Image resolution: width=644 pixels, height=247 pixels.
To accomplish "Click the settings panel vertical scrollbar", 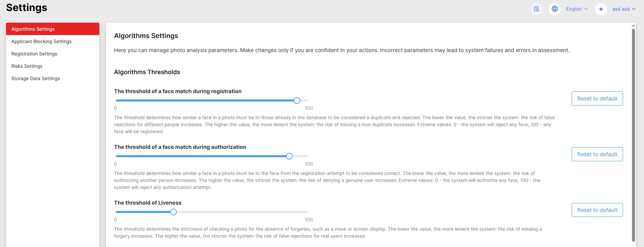I will tap(633, 134).
